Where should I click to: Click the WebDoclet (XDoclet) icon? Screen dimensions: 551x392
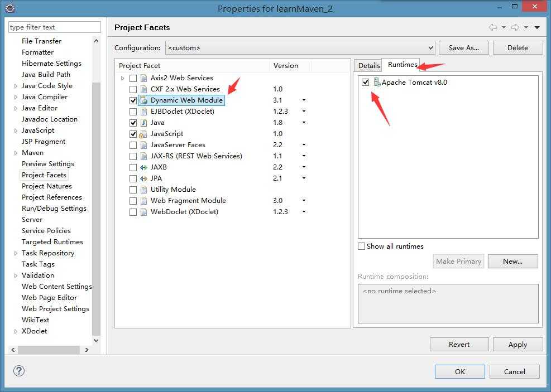coord(143,212)
